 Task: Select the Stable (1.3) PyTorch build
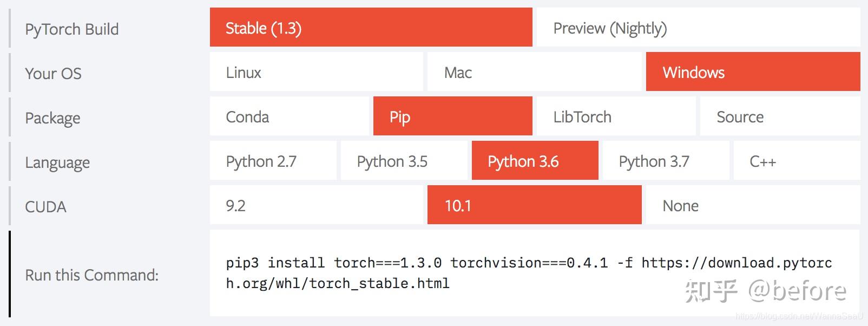pos(371,28)
